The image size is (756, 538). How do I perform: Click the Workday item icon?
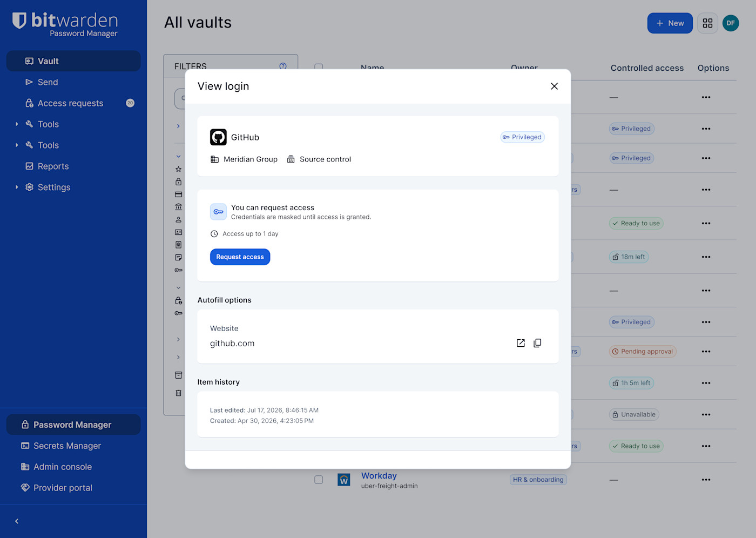pos(343,480)
